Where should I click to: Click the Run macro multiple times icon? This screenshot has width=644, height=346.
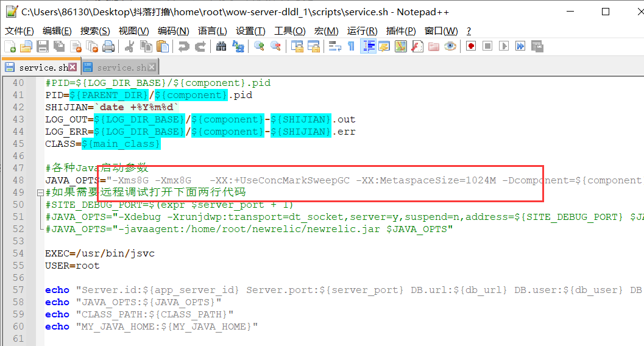tap(520, 46)
